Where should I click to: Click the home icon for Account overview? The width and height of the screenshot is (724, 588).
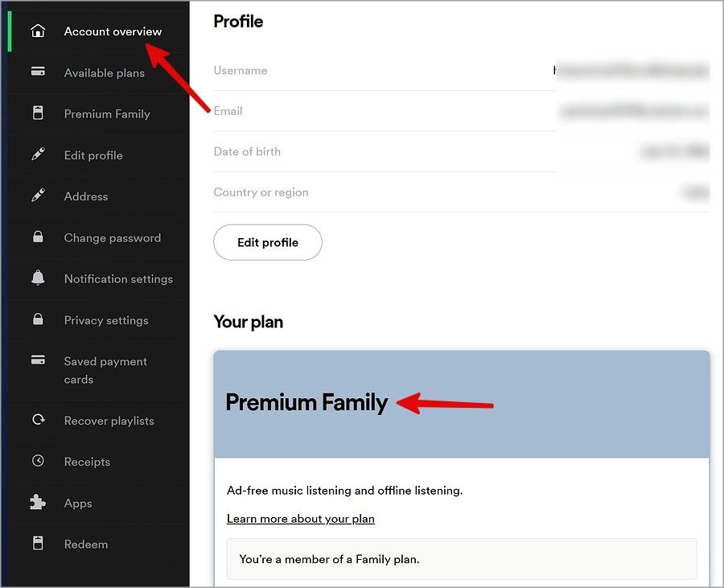tap(38, 31)
